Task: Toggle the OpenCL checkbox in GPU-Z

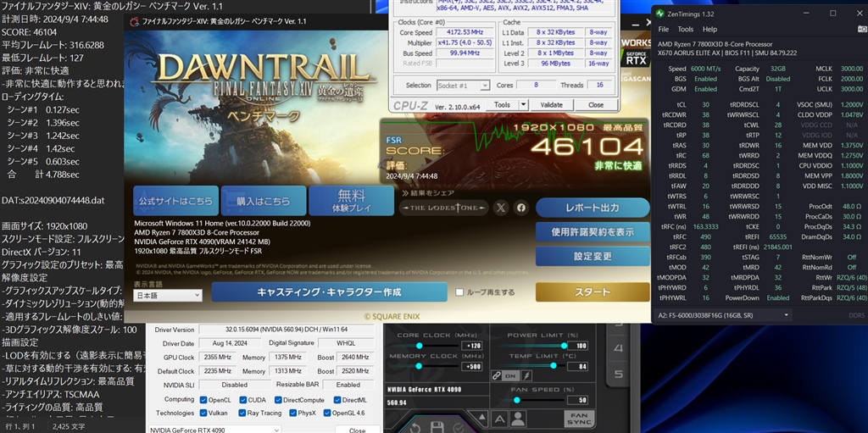Action: 203,400
